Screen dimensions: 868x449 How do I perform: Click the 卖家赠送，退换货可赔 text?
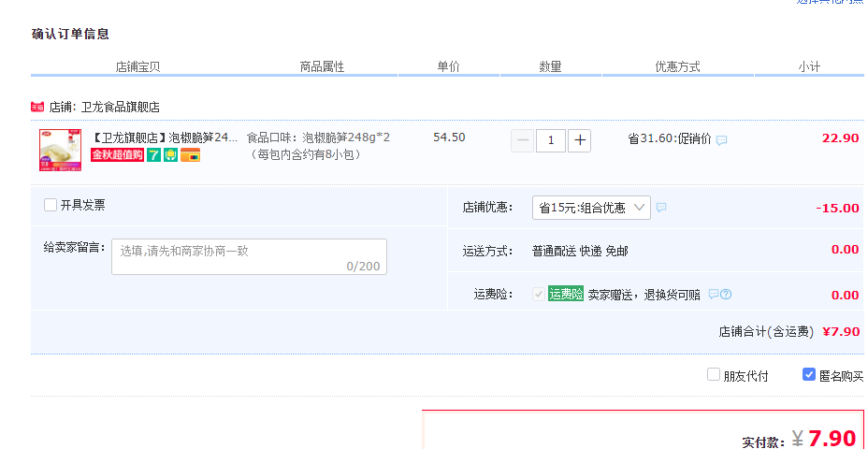coord(644,295)
